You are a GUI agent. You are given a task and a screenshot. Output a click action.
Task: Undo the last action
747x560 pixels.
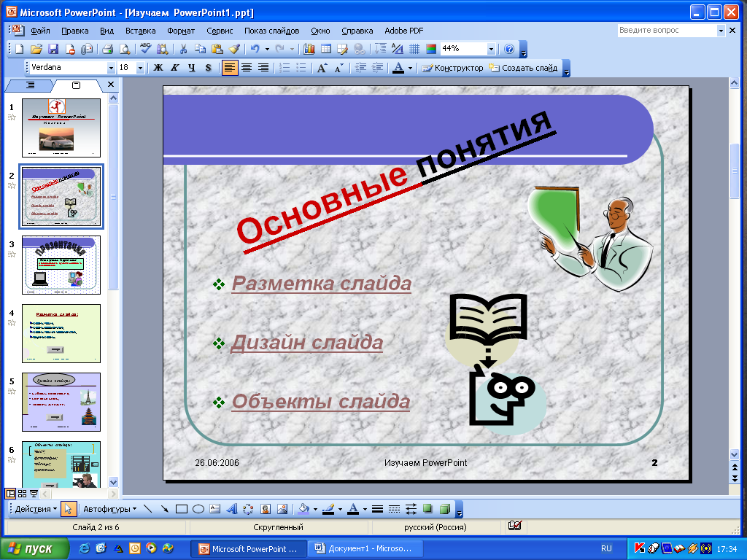(x=255, y=49)
